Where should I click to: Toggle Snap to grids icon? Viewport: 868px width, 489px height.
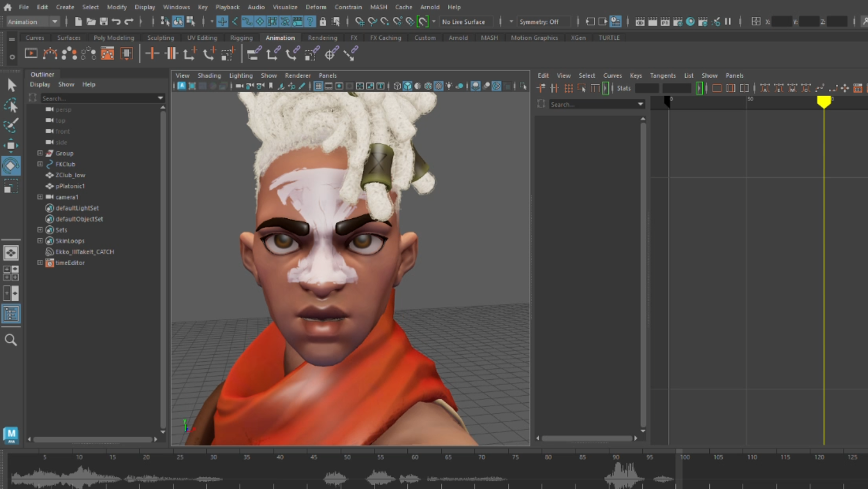(x=359, y=22)
